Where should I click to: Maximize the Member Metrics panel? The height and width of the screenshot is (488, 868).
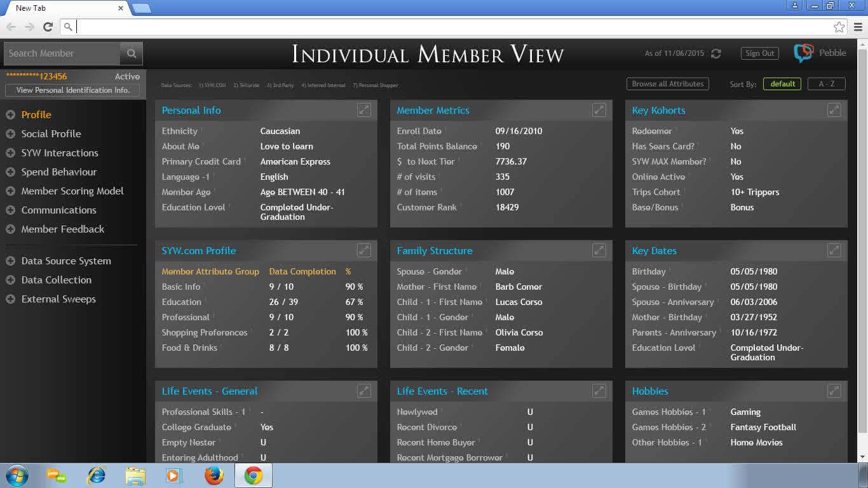[599, 110]
